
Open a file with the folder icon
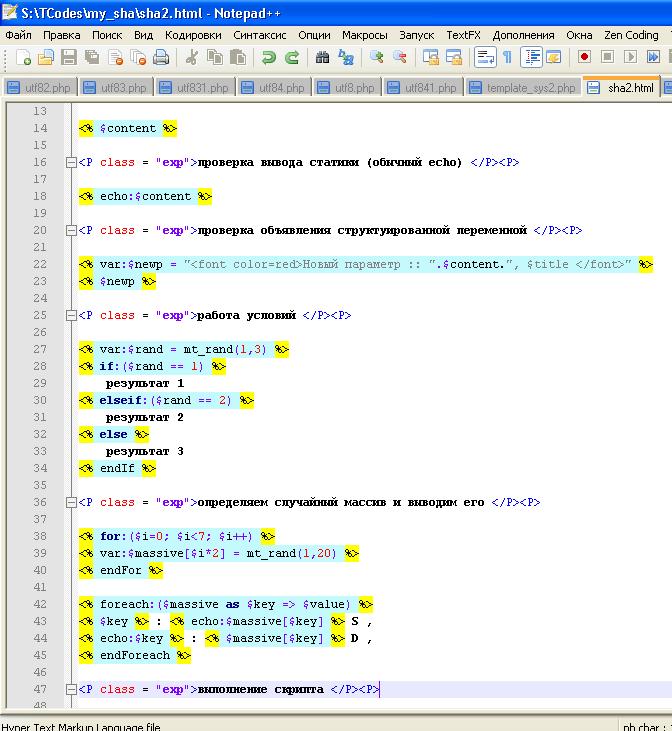click(x=46, y=57)
